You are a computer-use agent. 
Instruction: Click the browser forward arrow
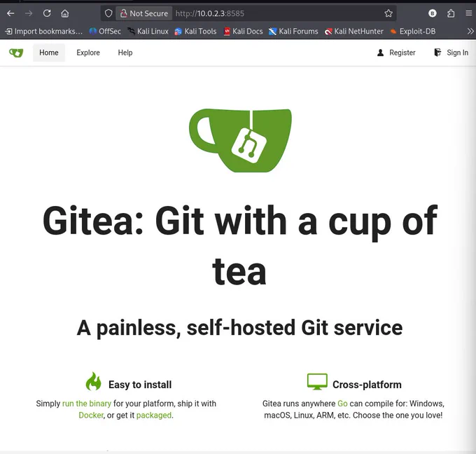click(29, 13)
